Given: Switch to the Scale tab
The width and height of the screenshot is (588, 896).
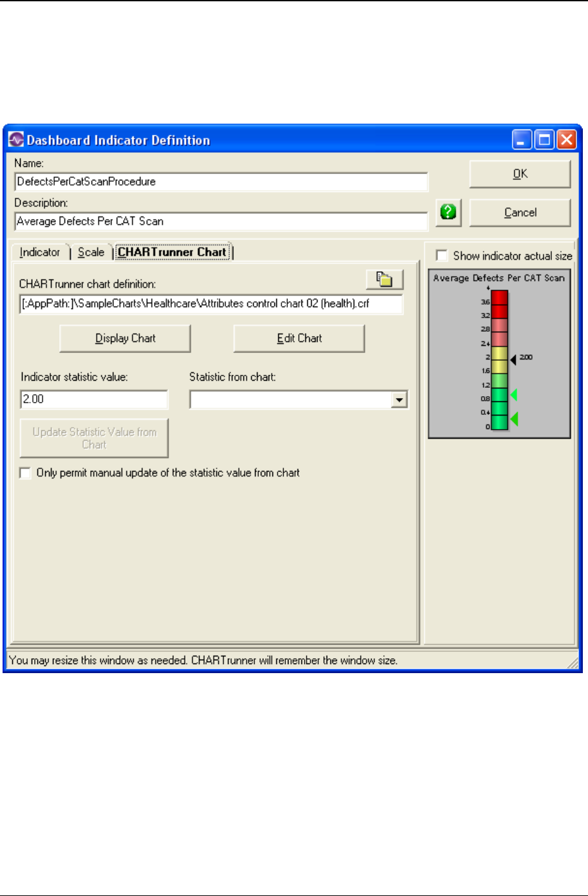Looking at the screenshot, I should pos(91,252).
